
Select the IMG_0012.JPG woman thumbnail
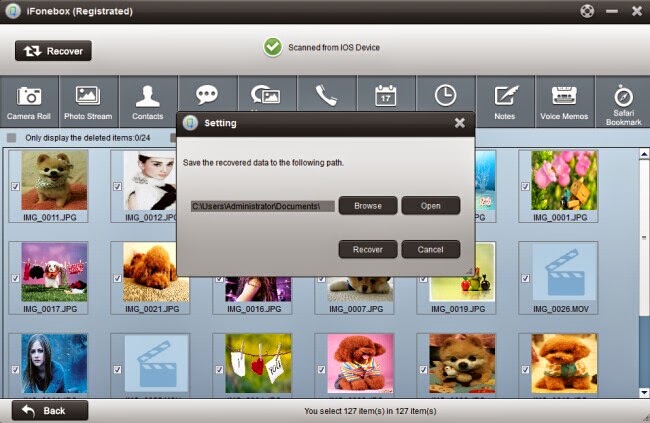click(x=150, y=180)
